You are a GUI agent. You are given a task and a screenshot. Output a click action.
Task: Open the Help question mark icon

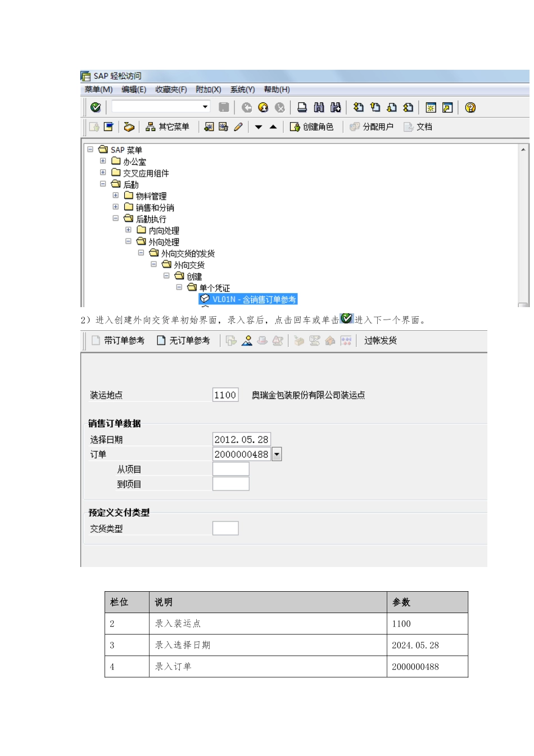tap(470, 107)
